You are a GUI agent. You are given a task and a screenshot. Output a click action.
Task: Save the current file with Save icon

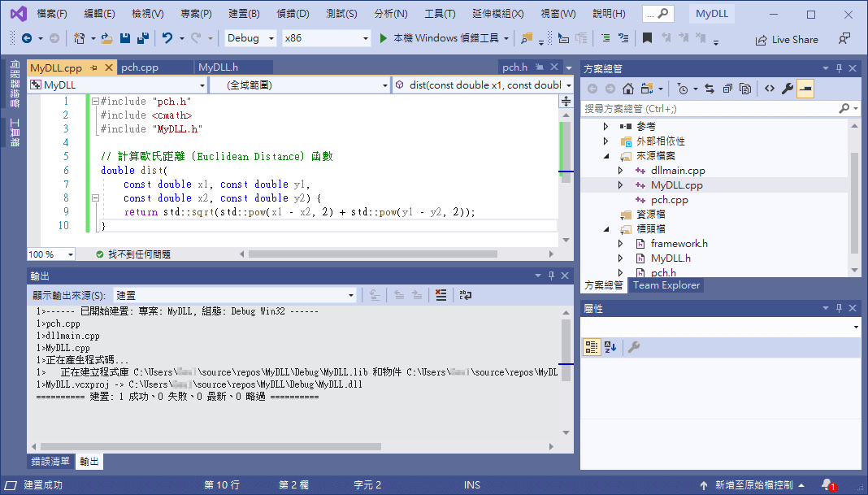click(x=125, y=38)
